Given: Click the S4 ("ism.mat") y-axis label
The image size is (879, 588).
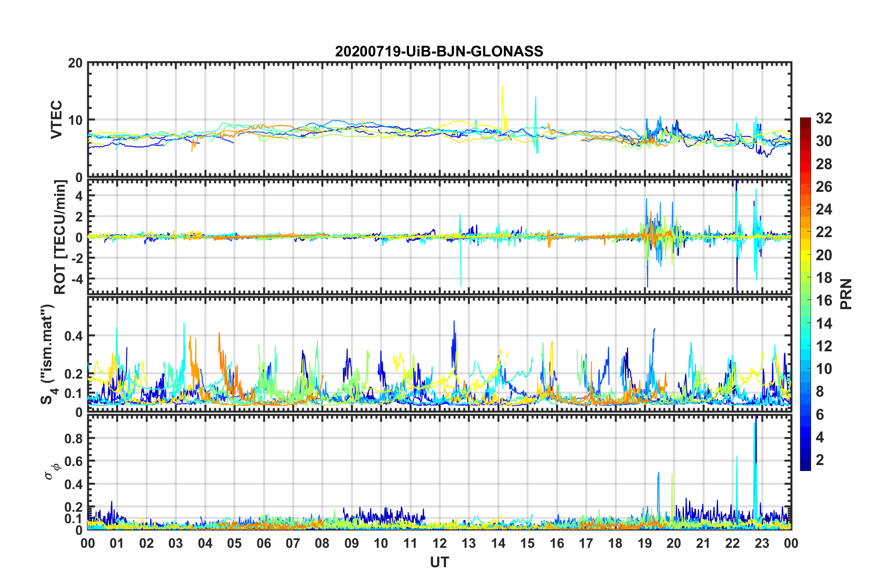Looking at the screenshot, I should coord(48,355).
